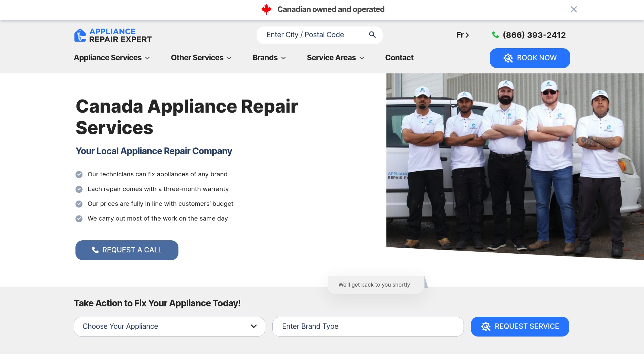Click the BOOK NOW button
The image size is (644, 362).
click(x=530, y=58)
